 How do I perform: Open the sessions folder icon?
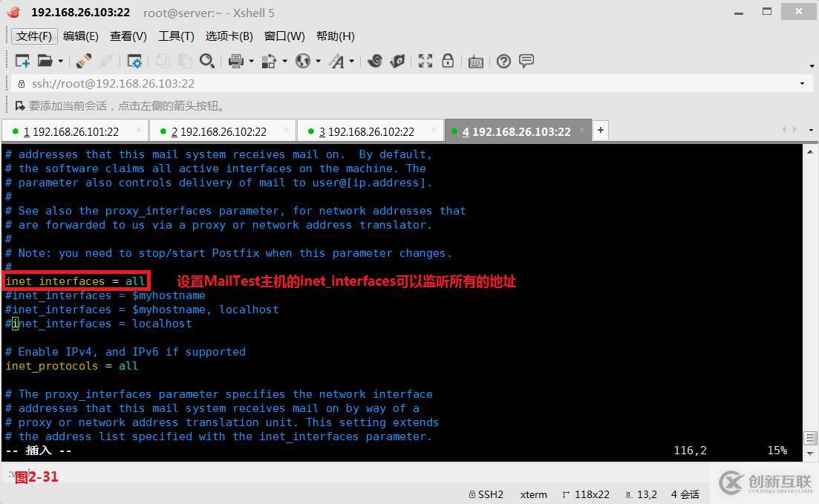45,61
